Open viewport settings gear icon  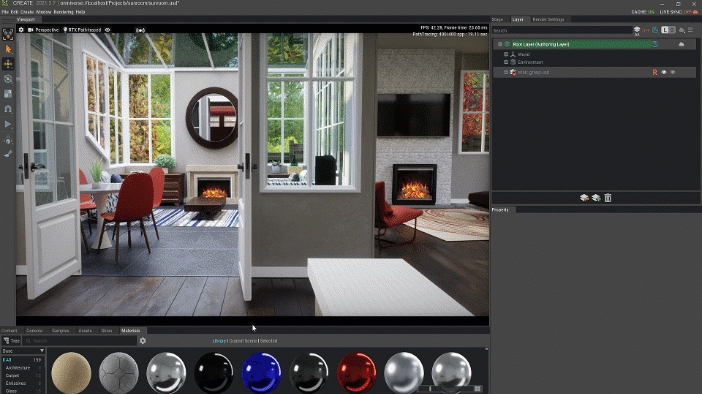21,30
